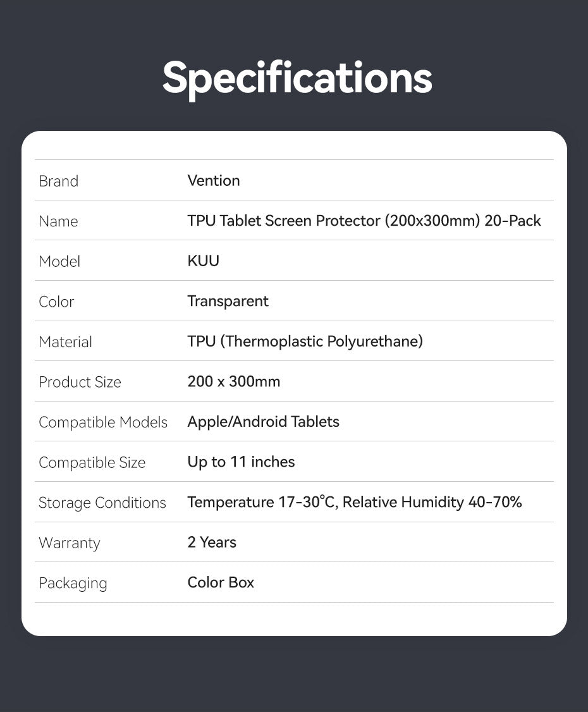Click the Color Box packaging value
The height and width of the screenshot is (712, 588).
[x=221, y=582]
